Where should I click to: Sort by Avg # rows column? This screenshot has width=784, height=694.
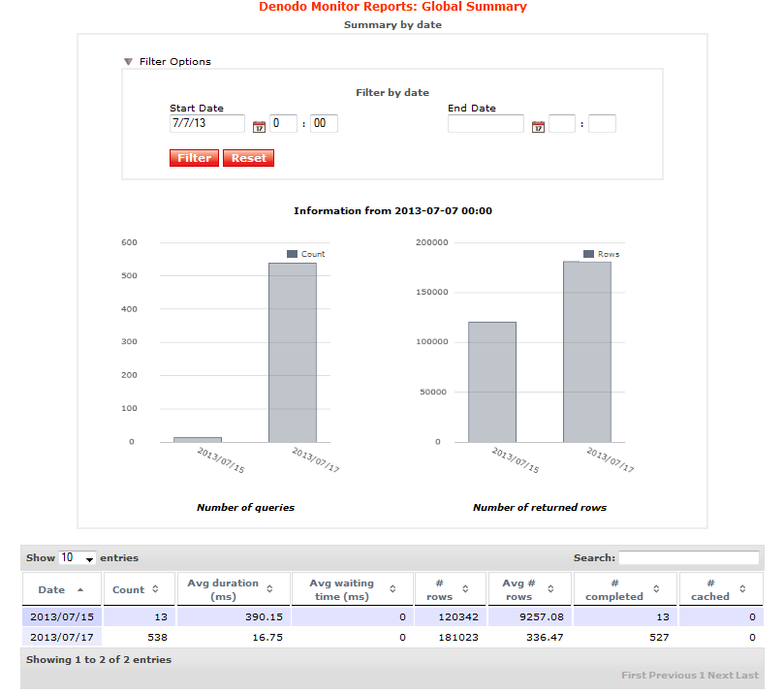pos(529,589)
